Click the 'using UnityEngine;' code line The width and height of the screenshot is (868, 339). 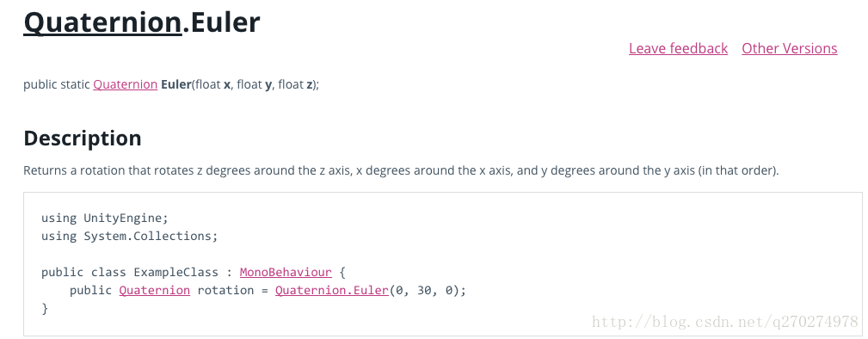pos(105,218)
